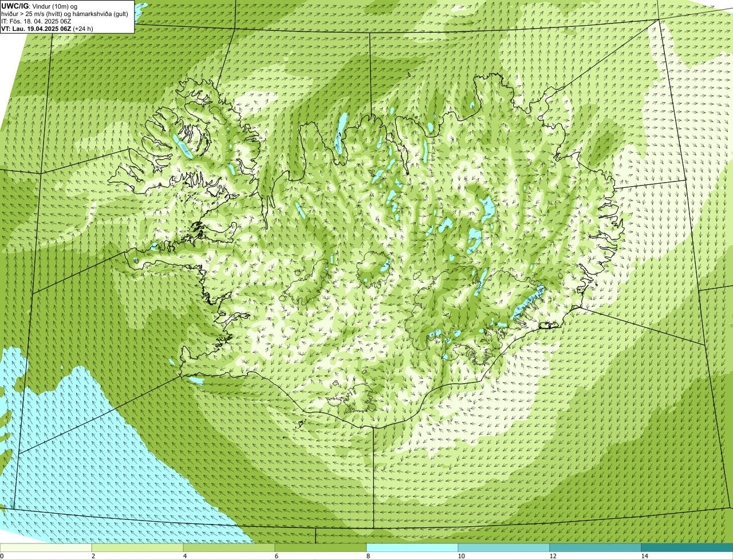The image size is (733, 560).
Task: Click the scale label '4'
Action: pyautogui.click(x=185, y=556)
